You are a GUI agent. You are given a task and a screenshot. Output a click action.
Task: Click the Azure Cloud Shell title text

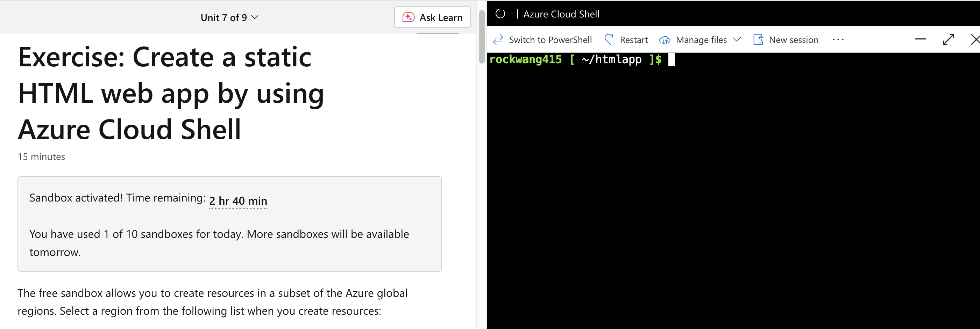[561, 14]
